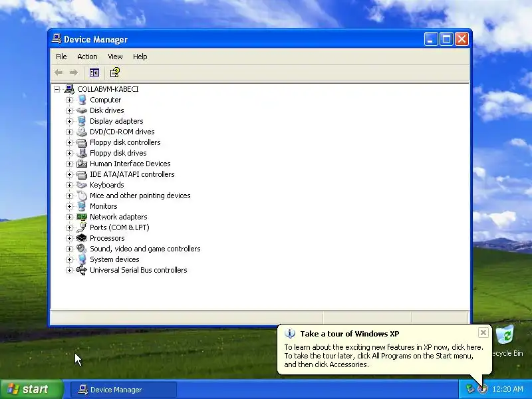This screenshot has width=532, height=399.
Task: Click the Human Interface Devices icon
Action: pyautogui.click(x=82, y=164)
